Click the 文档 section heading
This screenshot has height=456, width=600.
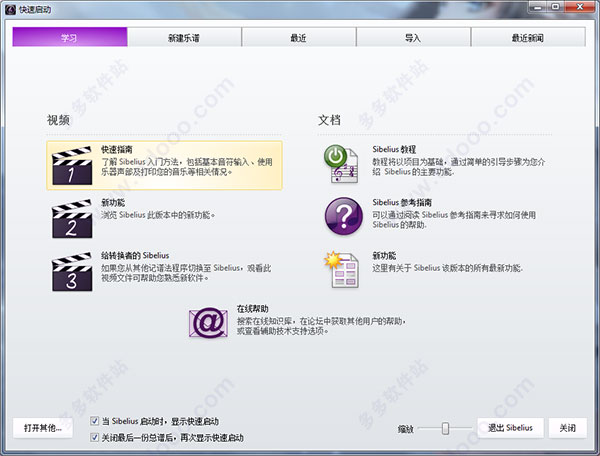(x=329, y=120)
